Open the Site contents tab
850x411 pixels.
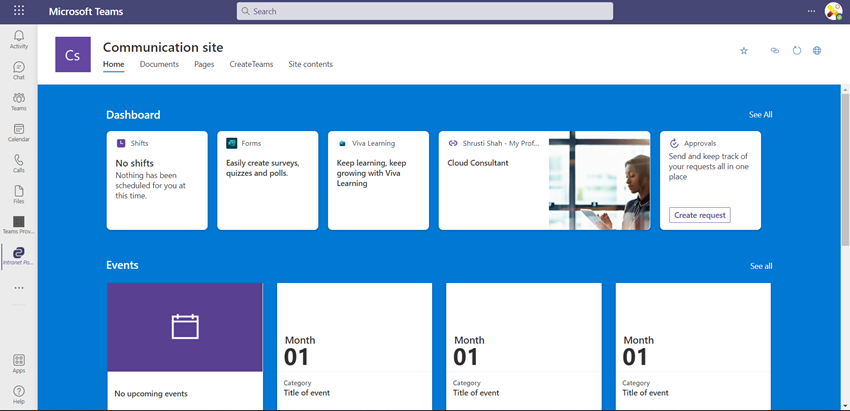(311, 64)
